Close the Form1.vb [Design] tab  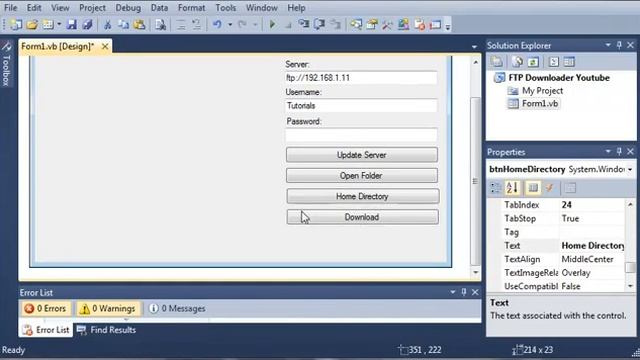click(105, 47)
